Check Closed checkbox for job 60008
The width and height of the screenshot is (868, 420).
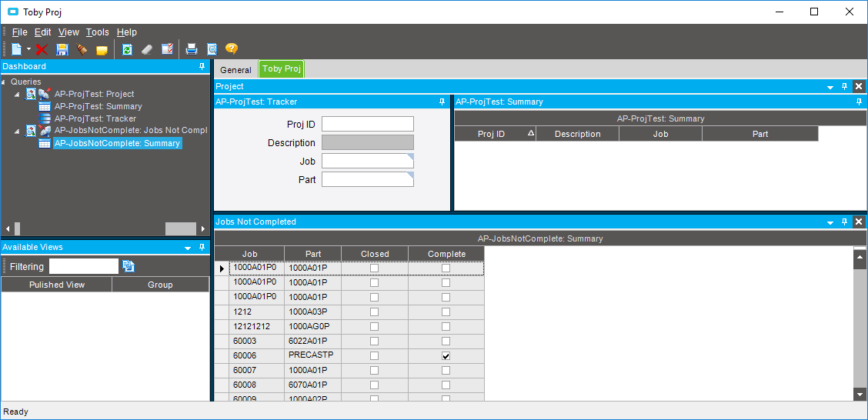coord(375,385)
